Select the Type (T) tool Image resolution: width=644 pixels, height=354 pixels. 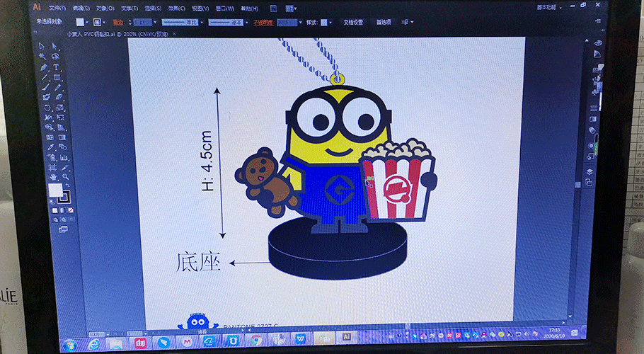pyautogui.click(x=56, y=67)
